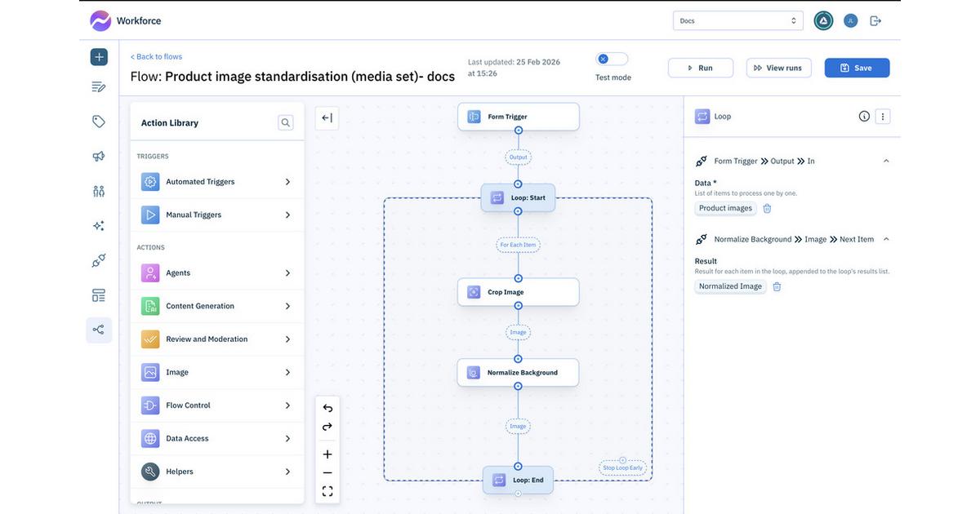The height and width of the screenshot is (514, 980).
Task: Expand Helpers action category
Action: pos(217,472)
